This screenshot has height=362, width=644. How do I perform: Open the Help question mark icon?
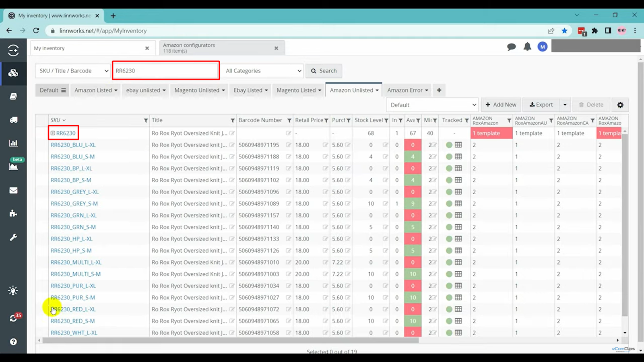pyautogui.click(x=13, y=341)
